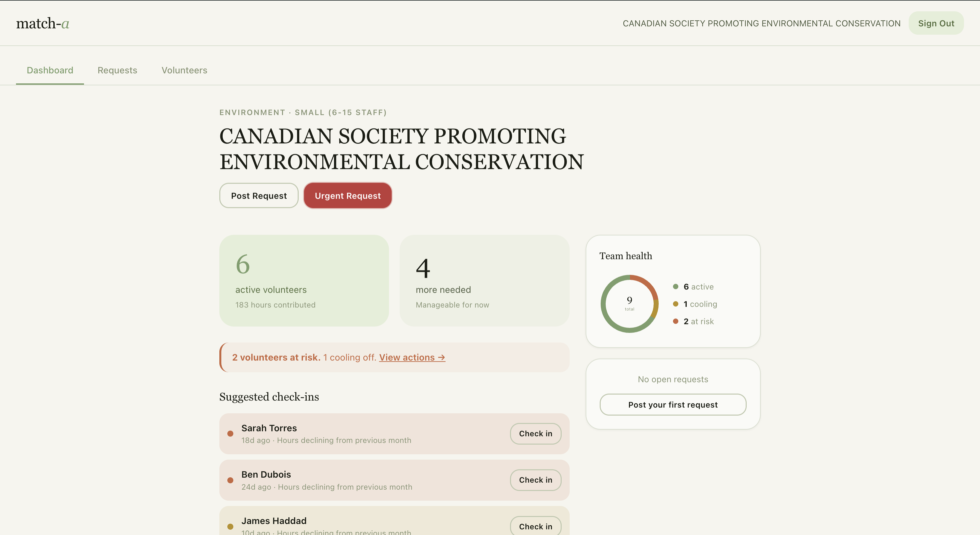Click Sarah Torres red status dot

[x=230, y=434]
